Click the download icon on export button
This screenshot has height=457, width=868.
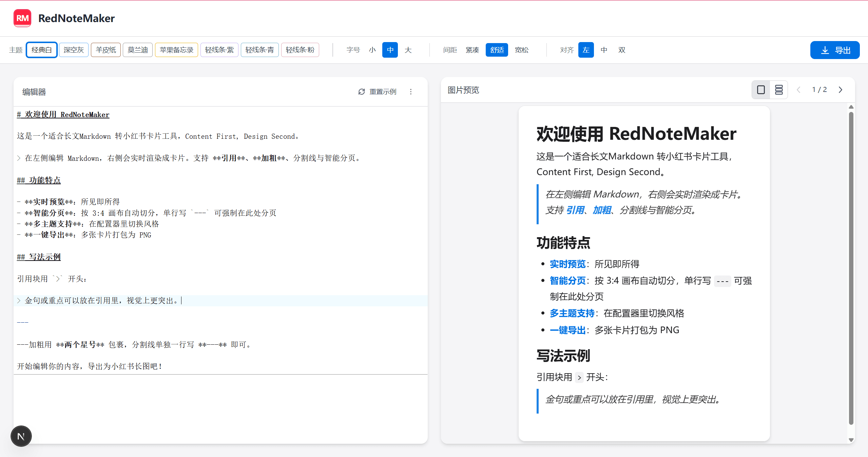click(825, 50)
